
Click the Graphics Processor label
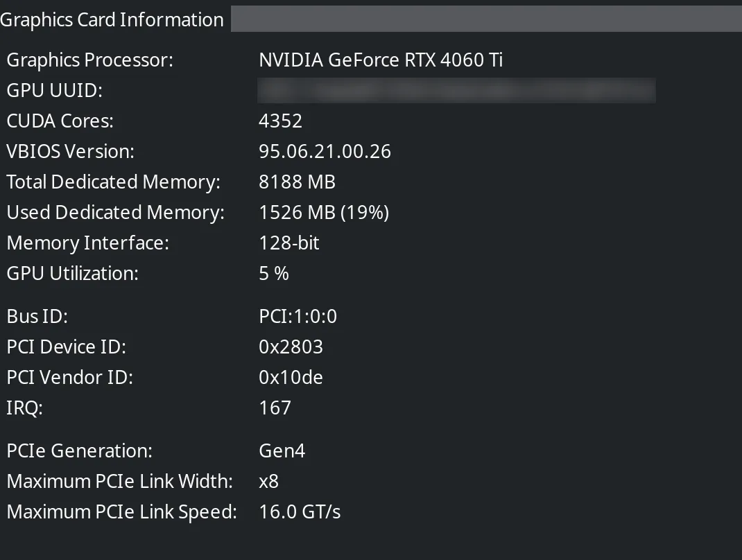click(89, 60)
